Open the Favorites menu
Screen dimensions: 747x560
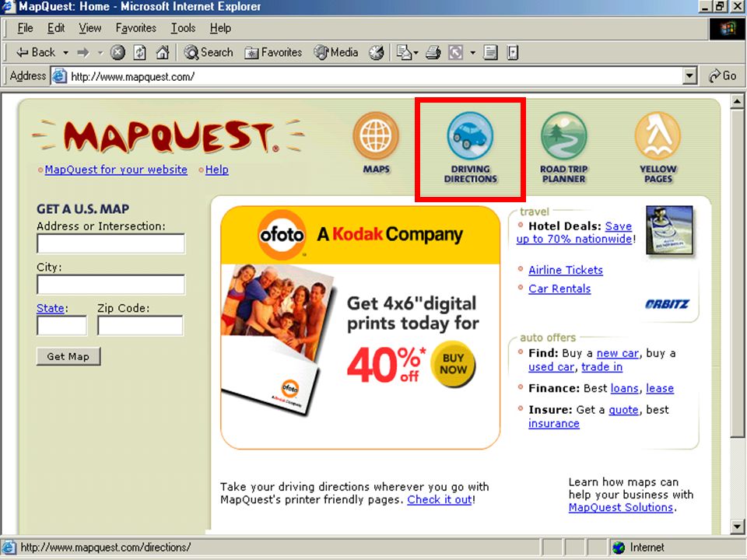(135, 28)
